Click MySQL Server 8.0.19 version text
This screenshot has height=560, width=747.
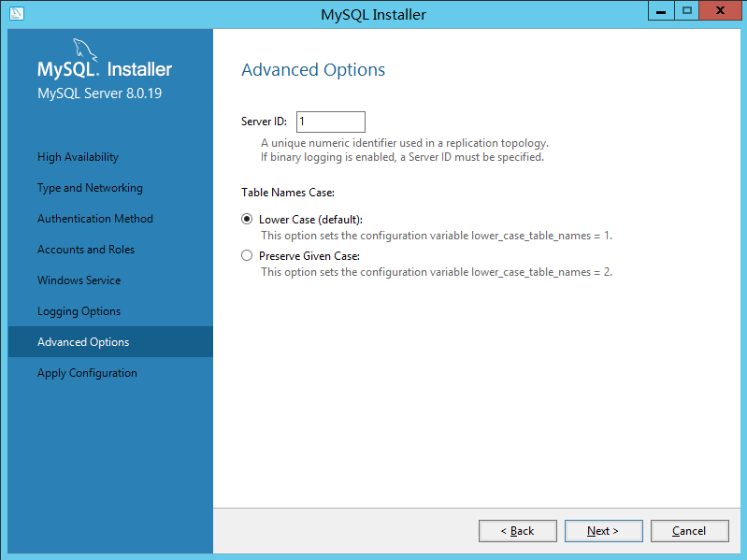point(99,93)
